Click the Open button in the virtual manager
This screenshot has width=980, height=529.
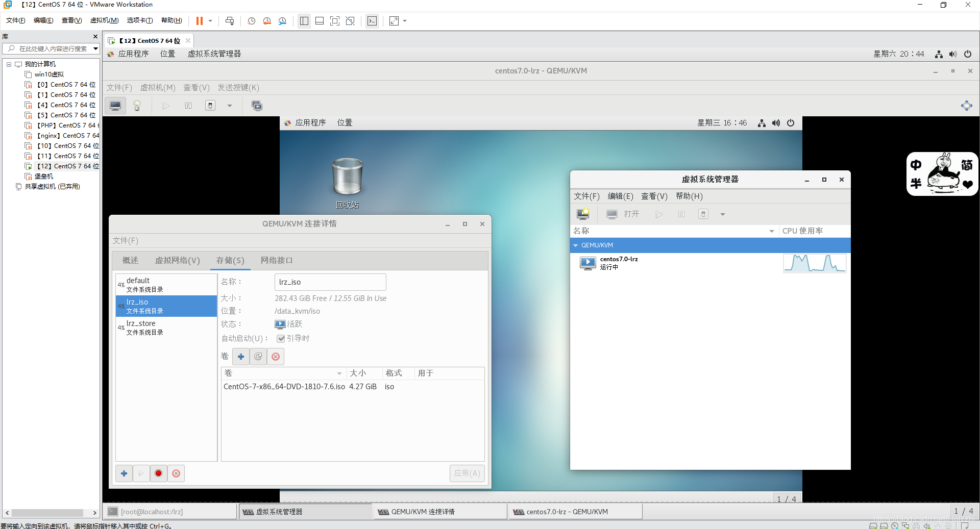tap(623, 214)
